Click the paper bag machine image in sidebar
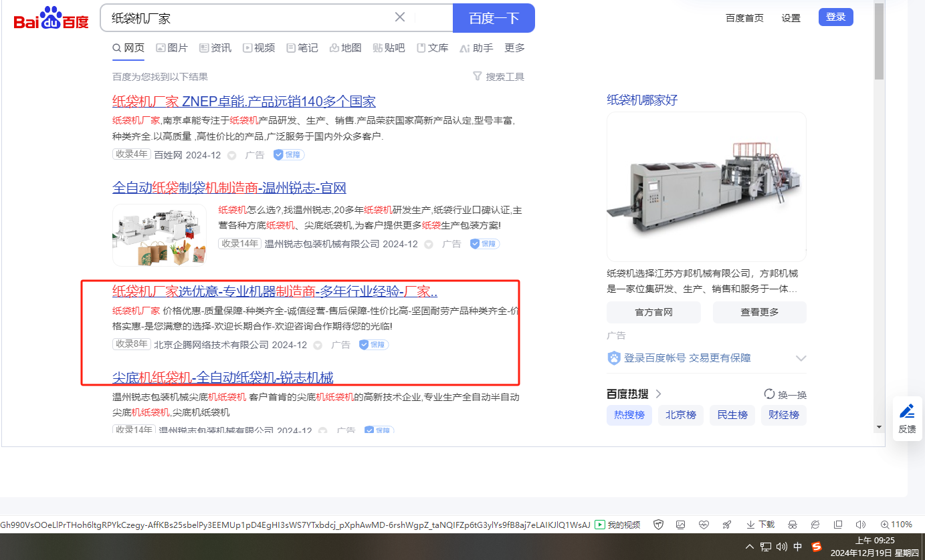The height and width of the screenshot is (560, 925). coord(706,186)
